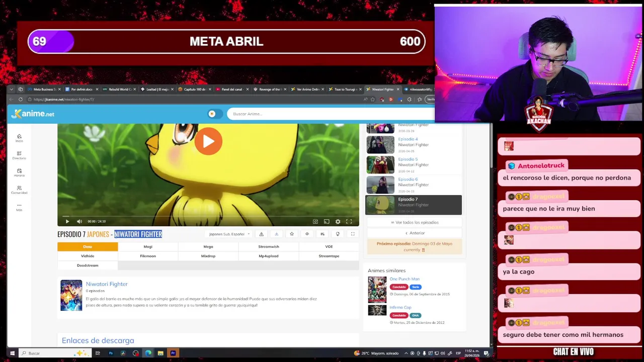The width and height of the screenshot is (644, 362).
Task: Mark episode as favorite with star icon
Action: click(292, 234)
